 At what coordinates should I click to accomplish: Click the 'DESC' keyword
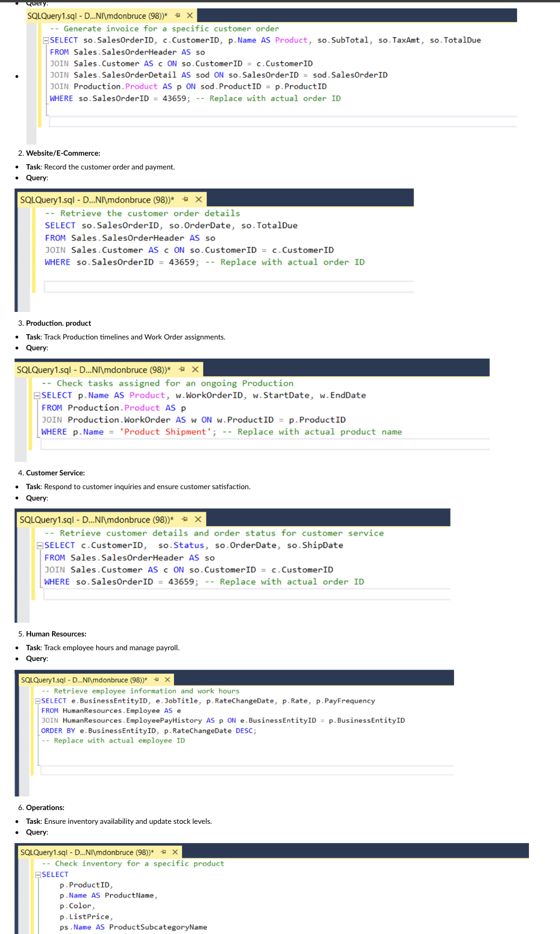click(244, 730)
